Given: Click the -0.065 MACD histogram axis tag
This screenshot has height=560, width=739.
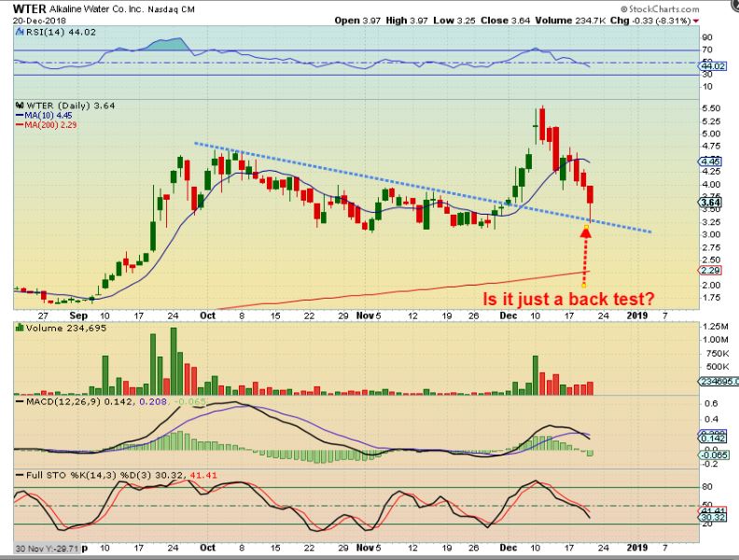Looking at the screenshot, I should tap(715, 455).
